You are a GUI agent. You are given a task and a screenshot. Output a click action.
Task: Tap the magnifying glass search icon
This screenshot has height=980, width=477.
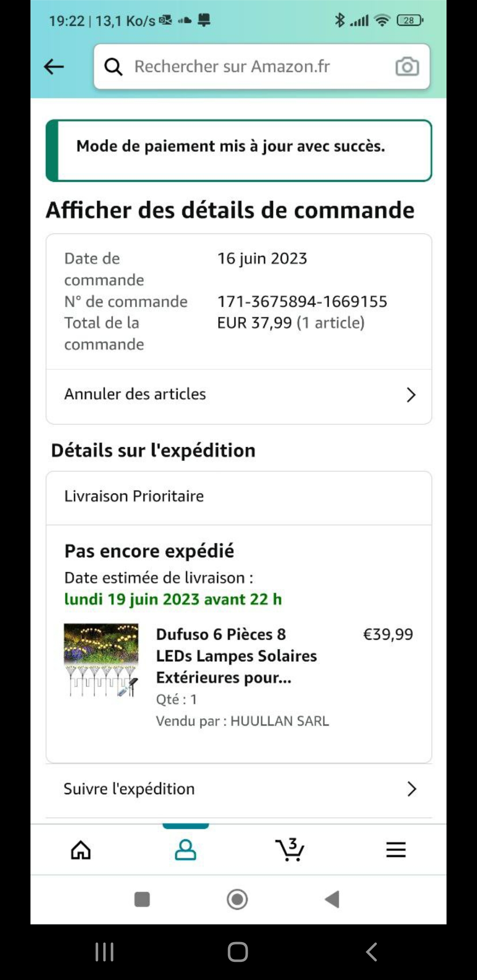[114, 67]
